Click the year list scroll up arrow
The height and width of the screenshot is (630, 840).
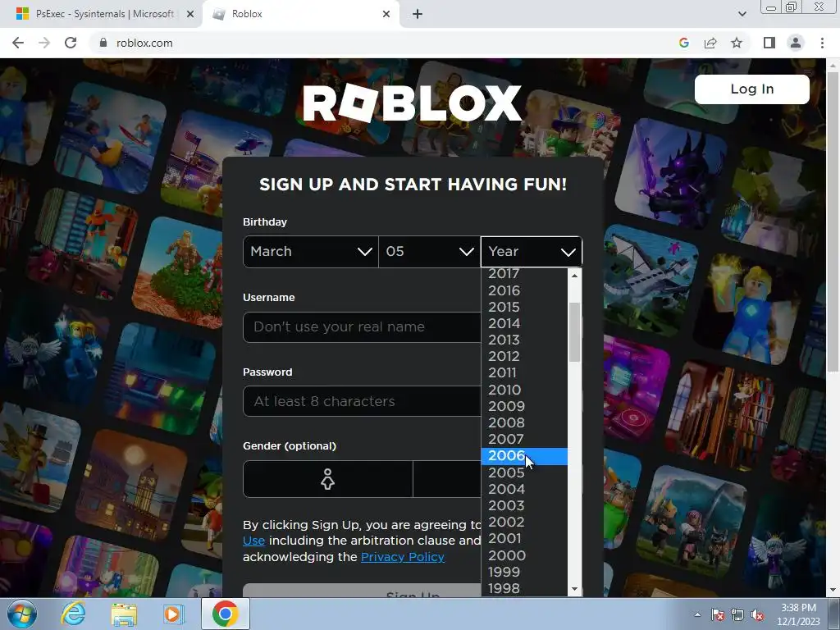574,276
